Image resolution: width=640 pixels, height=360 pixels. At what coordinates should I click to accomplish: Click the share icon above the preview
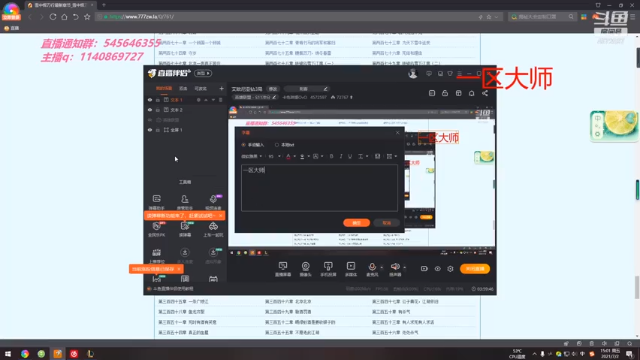[484, 93]
